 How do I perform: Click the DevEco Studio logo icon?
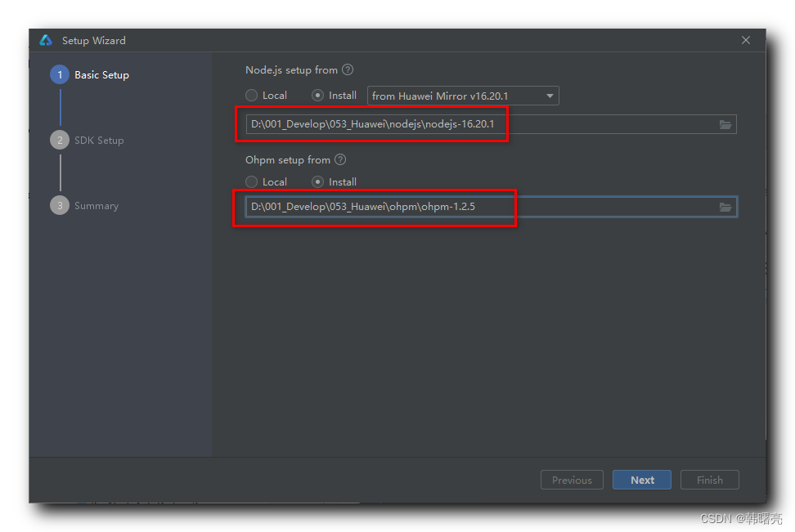pos(46,40)
